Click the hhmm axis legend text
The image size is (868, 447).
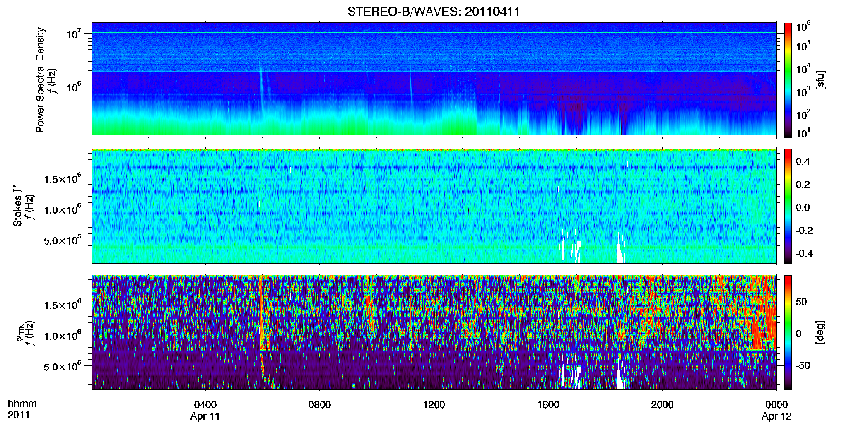(22, 404)
